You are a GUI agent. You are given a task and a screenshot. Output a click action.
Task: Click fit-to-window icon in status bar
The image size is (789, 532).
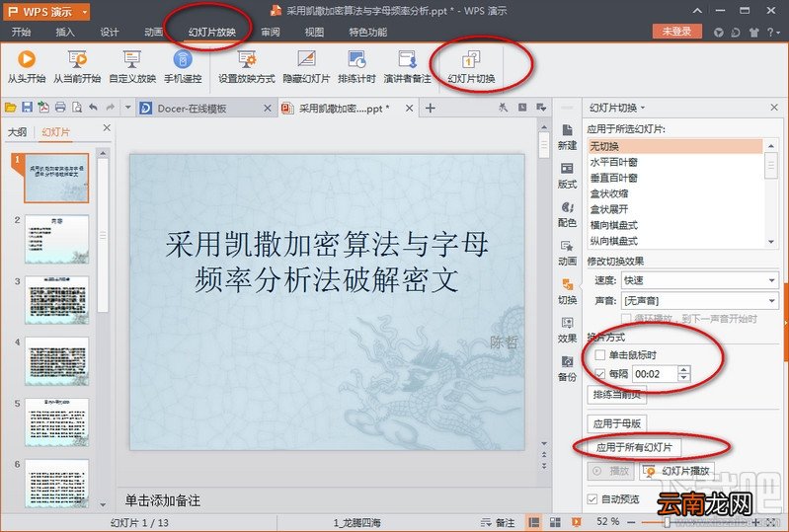coord(772,523)
